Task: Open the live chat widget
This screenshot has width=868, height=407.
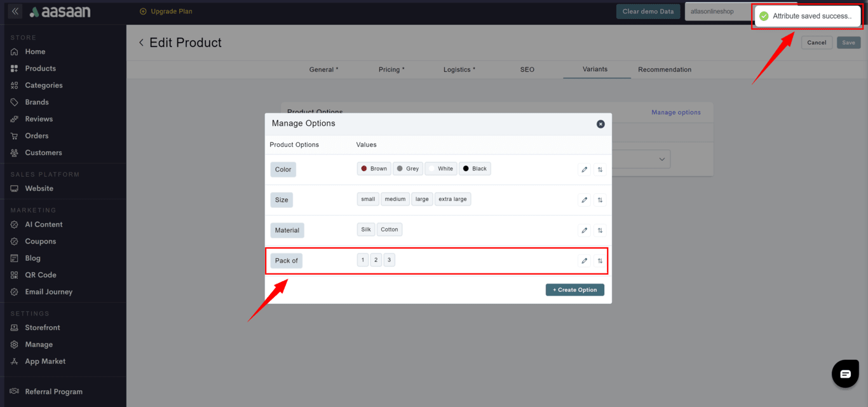Action: pos(844,374)
